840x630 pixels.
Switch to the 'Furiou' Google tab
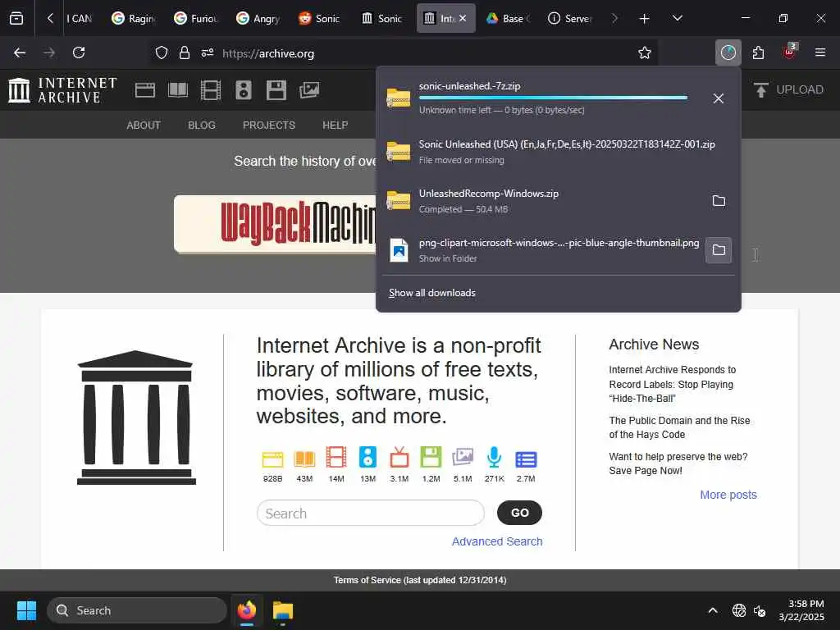[196, 18]
